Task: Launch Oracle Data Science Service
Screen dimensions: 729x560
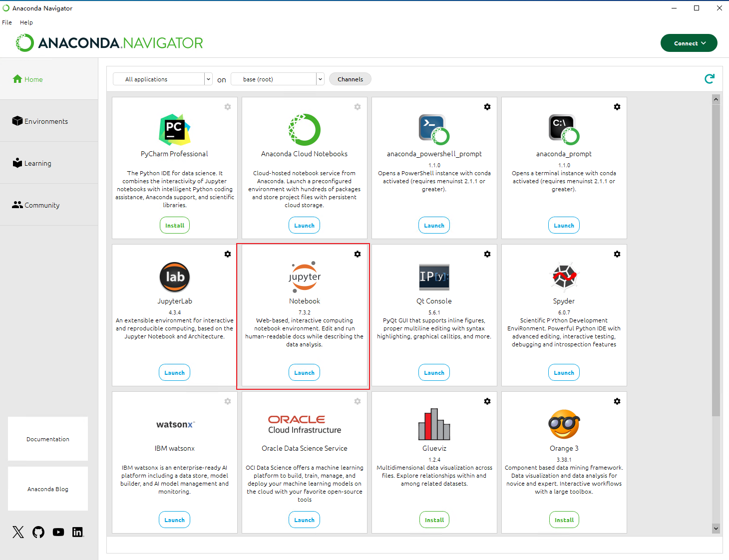Action: pos(305,520)
